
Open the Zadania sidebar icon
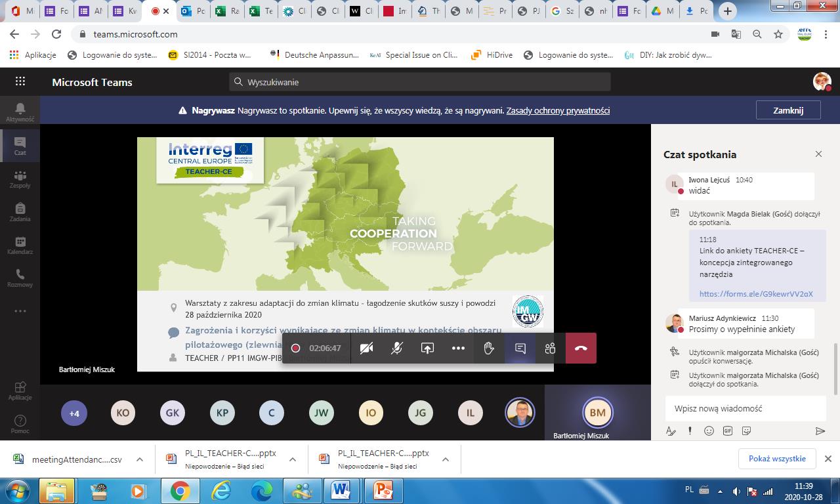(x=20, y=211)
